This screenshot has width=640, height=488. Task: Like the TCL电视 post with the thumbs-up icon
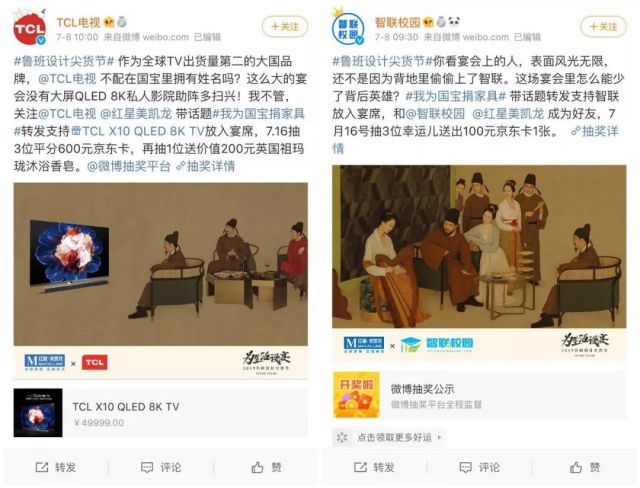(257, 467)
